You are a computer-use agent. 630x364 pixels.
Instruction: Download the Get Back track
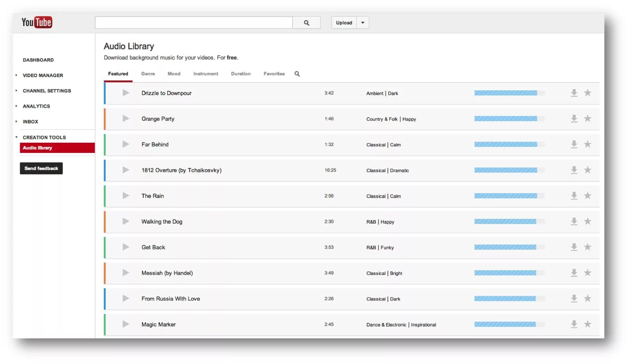click(574, 247)
